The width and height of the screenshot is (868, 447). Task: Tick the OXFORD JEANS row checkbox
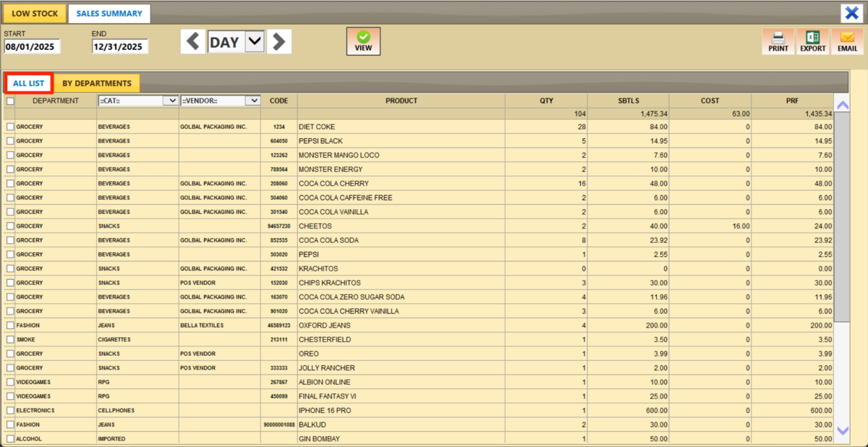[9, 325]
